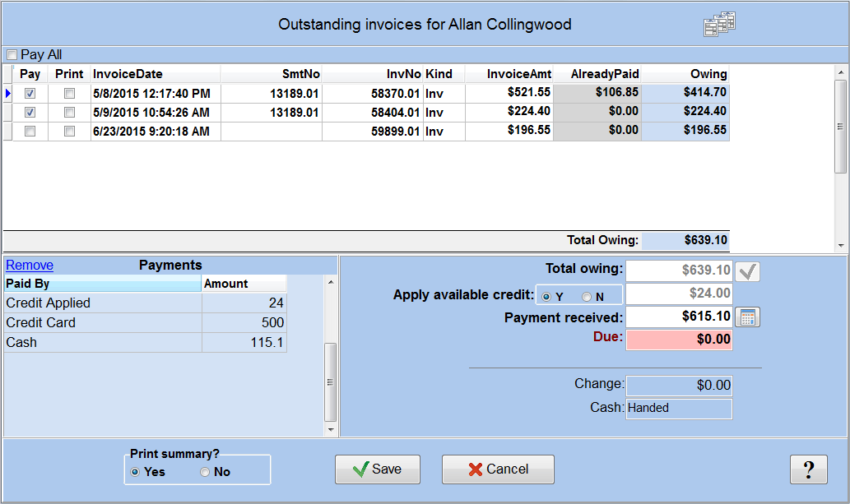Screen dimensions: 850x504
Task: Click the Remove payment link
Action: 30,265
